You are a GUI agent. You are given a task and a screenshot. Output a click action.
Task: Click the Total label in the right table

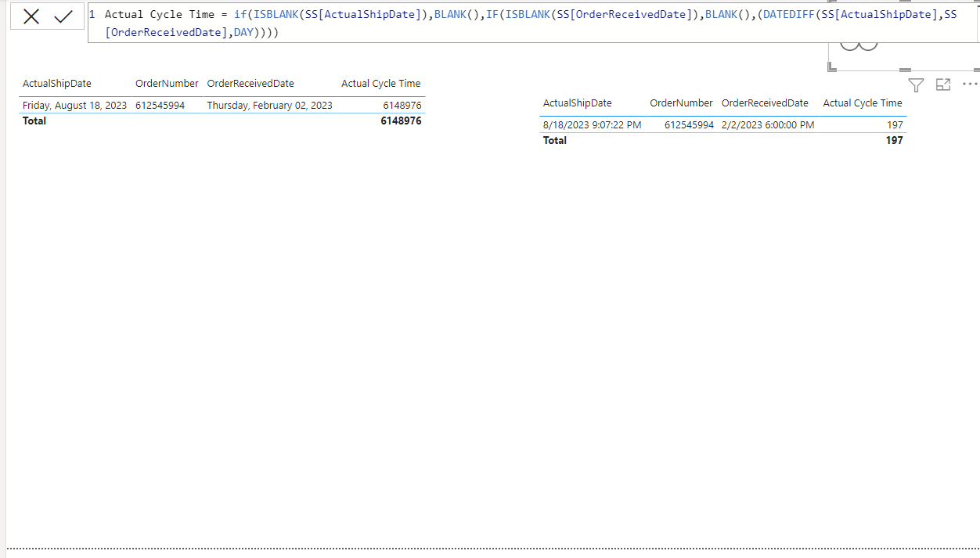tap(555, 141)
